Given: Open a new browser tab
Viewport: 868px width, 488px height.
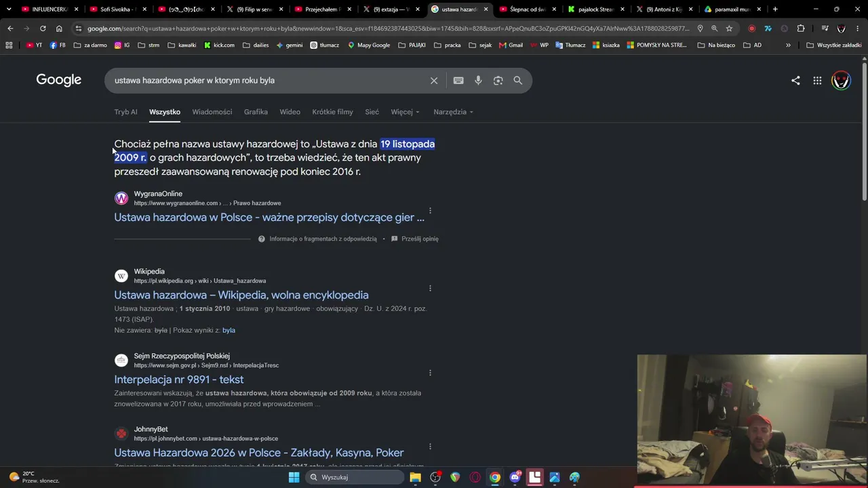Looking at the screenshot, I should pyautogui.click(x=775, y=9).
